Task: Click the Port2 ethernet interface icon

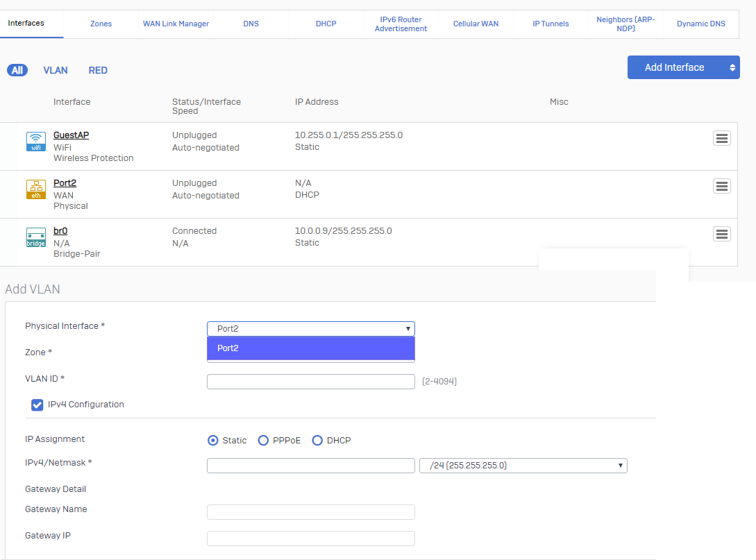Action: [x=35, y=189]
